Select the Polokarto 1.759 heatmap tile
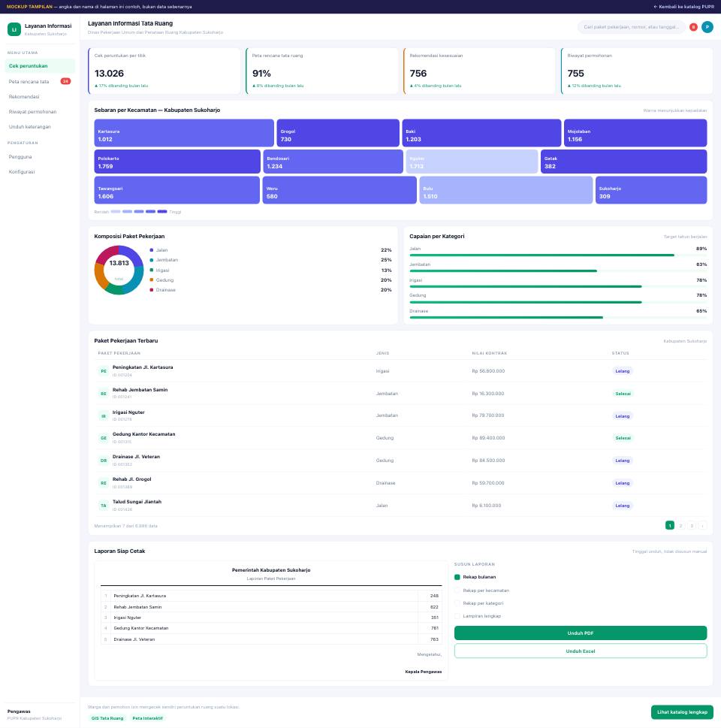Screen dimensions: 721x728 tap(177, 162)
